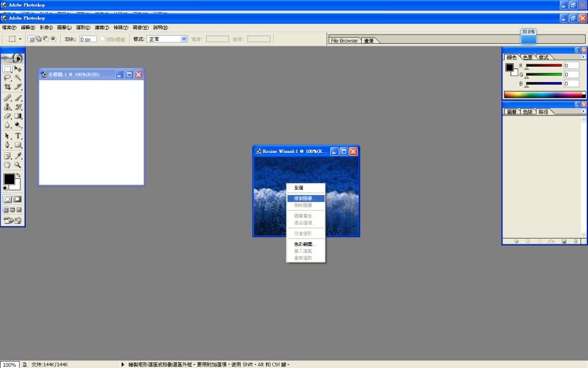
Task: Open the File Browser tab
Action: 344,41
